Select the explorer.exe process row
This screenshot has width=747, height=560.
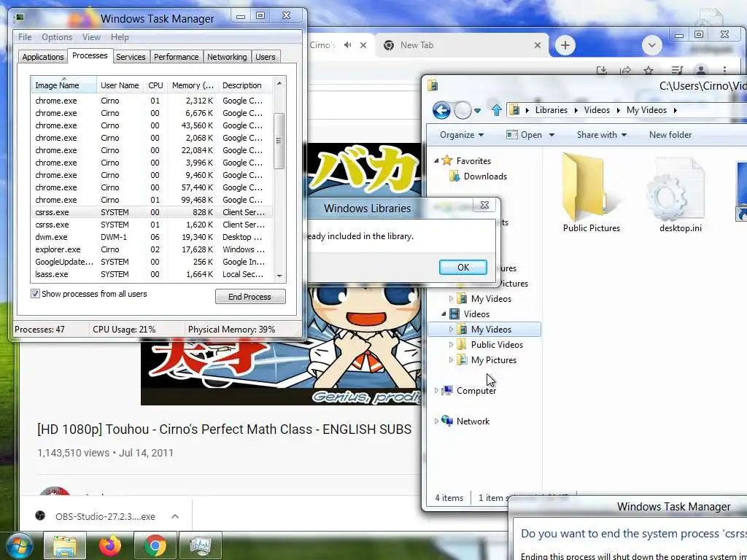pos(152,249)
